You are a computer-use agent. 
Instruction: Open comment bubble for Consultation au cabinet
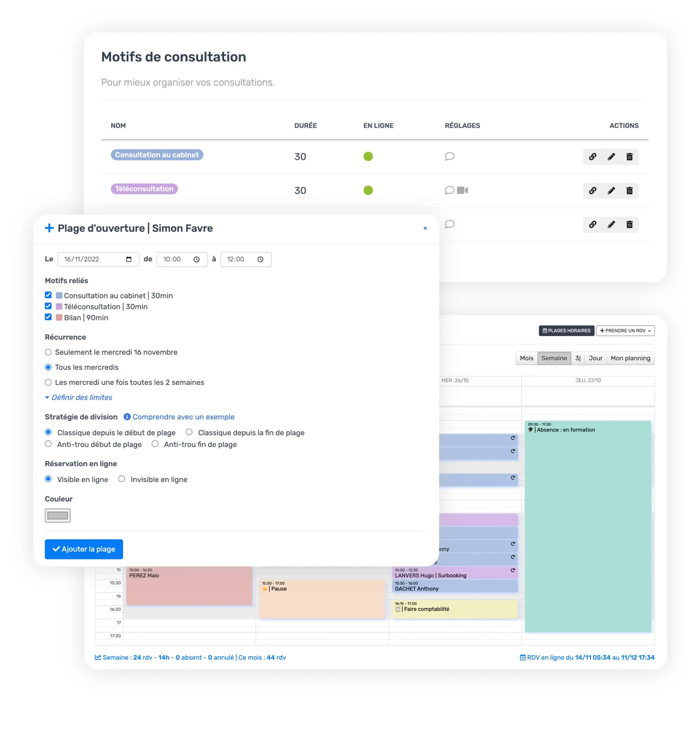click(x=449, y=156)
